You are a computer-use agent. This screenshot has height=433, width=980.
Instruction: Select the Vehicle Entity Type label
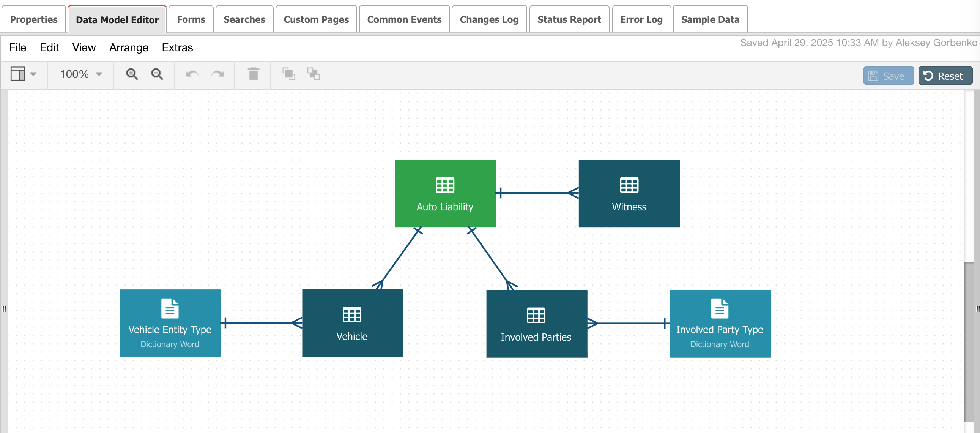170,329
